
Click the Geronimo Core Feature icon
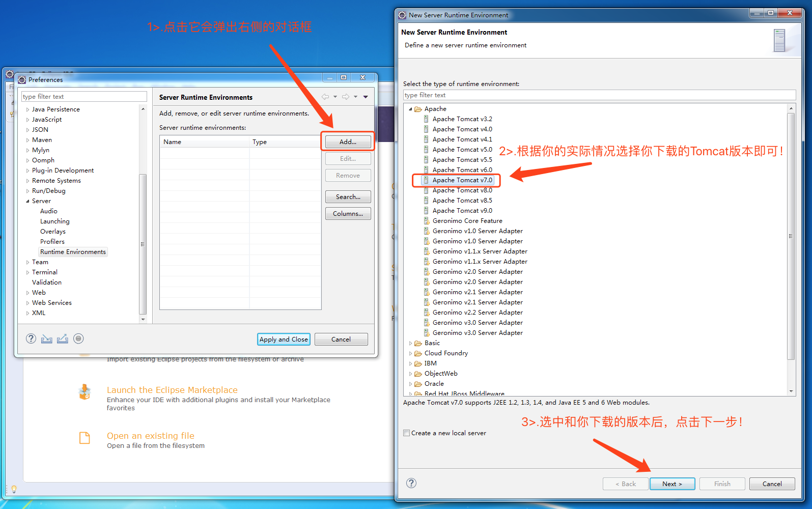point(426,221)
